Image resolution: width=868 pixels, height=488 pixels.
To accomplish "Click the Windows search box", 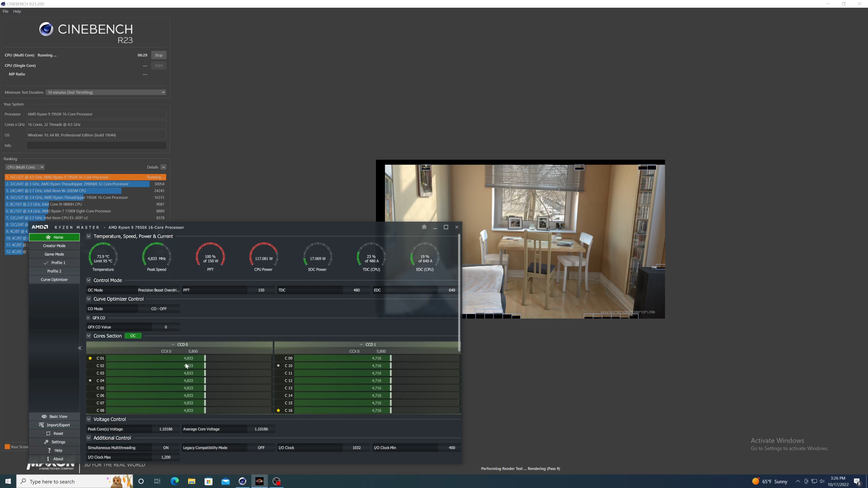I will tap(75, 481).
